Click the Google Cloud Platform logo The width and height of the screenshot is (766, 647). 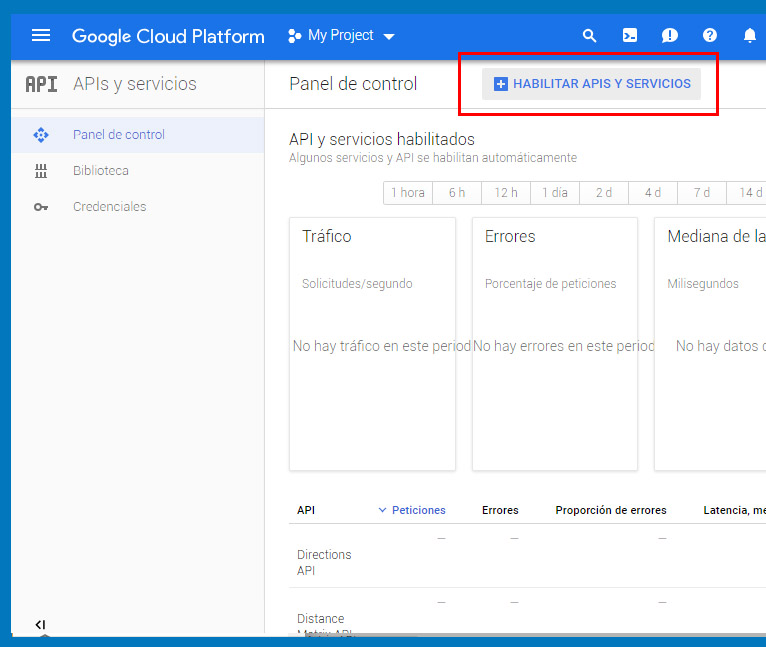pos(168,36)
